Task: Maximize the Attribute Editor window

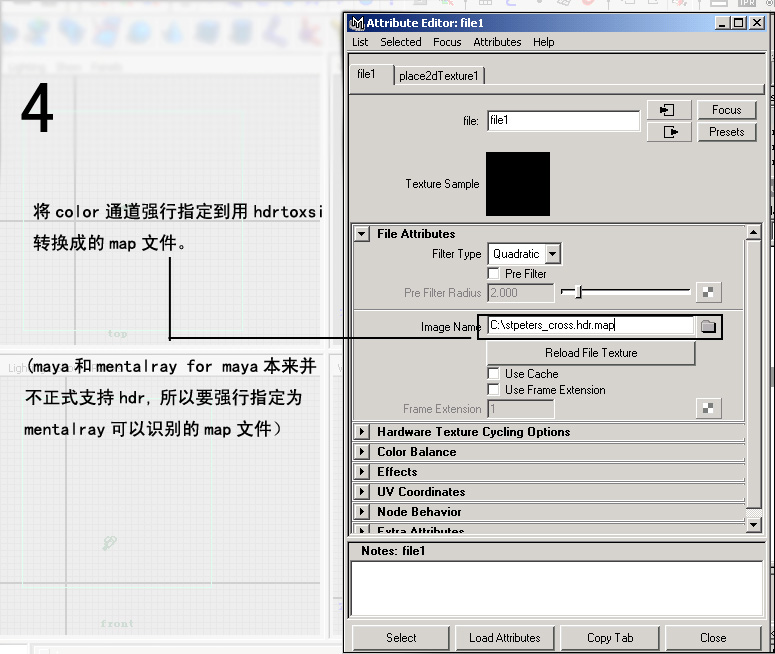Action: coord(739,23)
